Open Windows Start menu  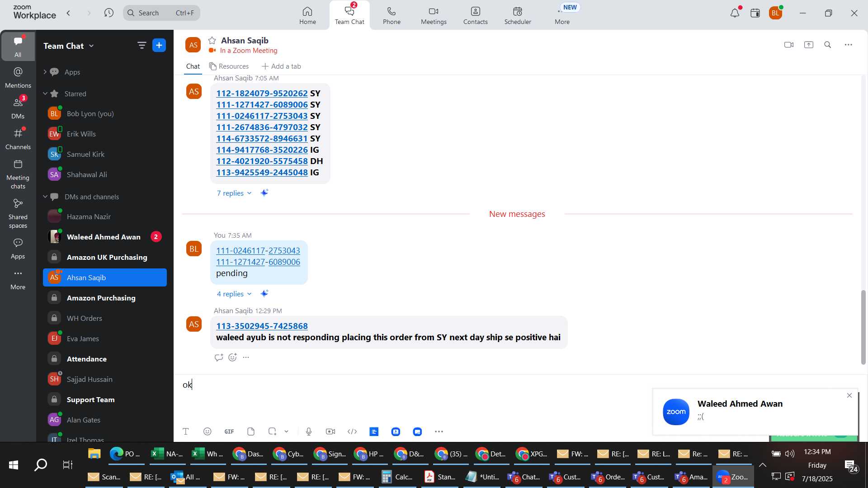[14, 465]
